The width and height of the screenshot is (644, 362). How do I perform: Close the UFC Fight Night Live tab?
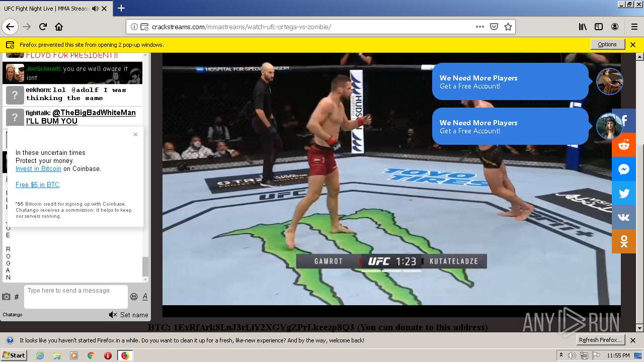[104, 9]
